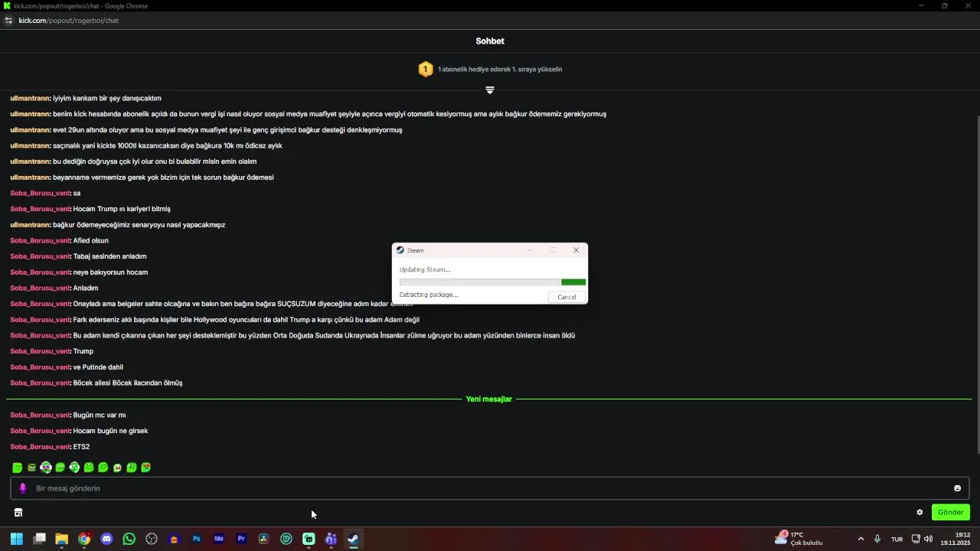Viewport: 980px width, 551px height.
Task: Open ullmantrann profile on 'iyiyim kankam' message
Action: point(30,98)
